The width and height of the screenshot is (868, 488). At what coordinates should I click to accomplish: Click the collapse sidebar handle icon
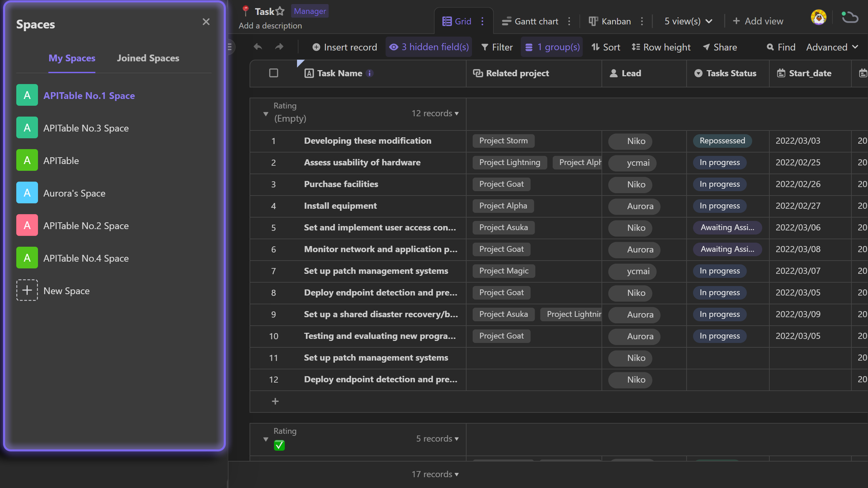tap(230, 47)
